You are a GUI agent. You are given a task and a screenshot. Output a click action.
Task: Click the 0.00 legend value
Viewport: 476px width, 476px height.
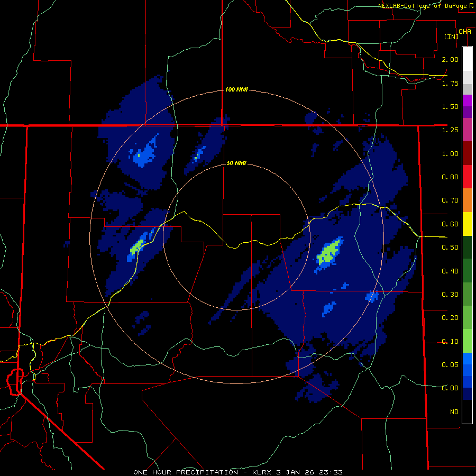(x=450, y=388)
